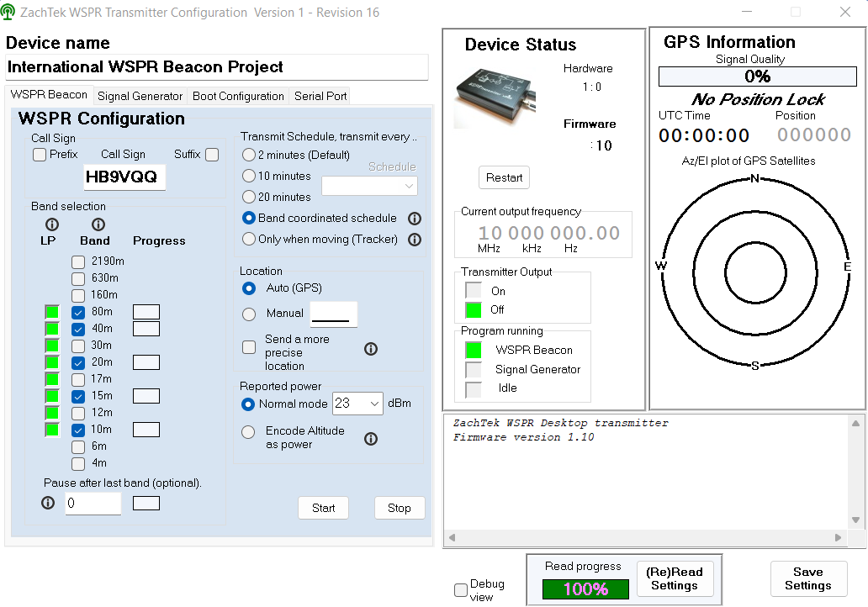Click info icon beside pause input field

click(48, 504)
